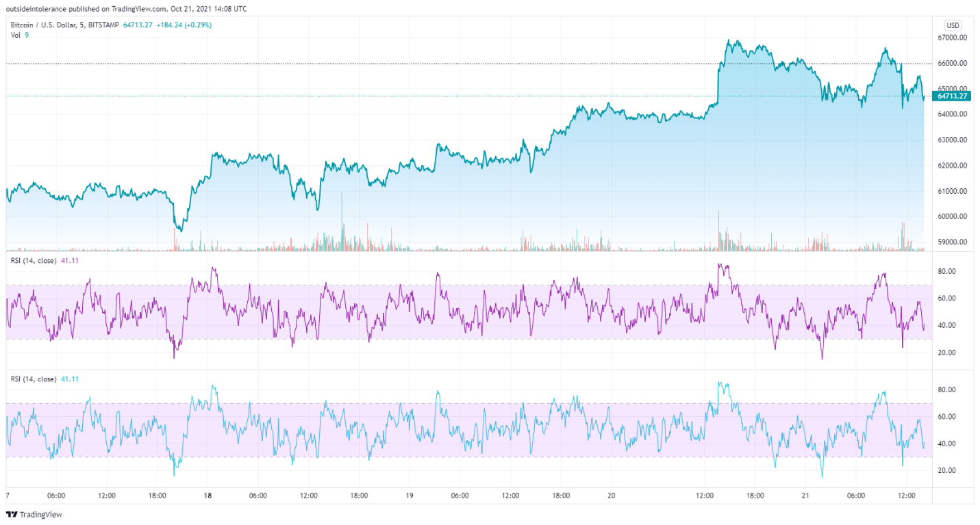Click the 41.11 value in the purple RSI legend
Screen dimensions: 980x525
click(68, 260)
